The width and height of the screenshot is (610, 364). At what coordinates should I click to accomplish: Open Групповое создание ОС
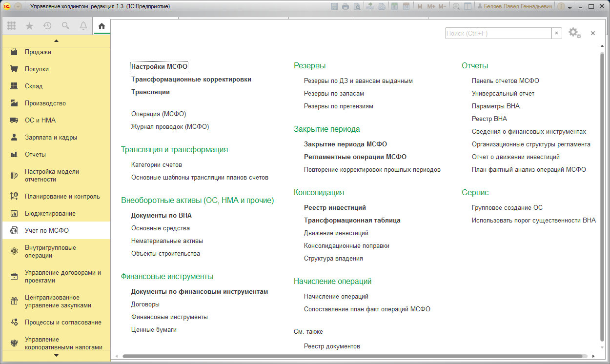507,208
